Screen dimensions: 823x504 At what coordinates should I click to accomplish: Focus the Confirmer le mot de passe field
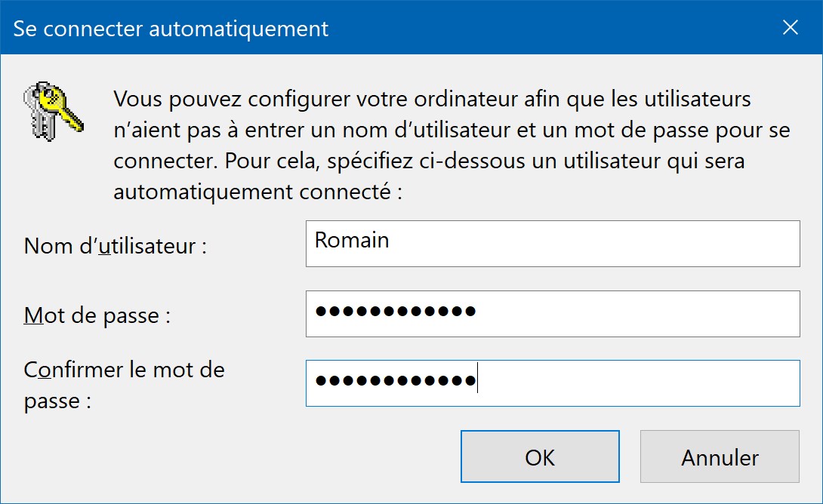pyautogui.click(x=553, y=383)
